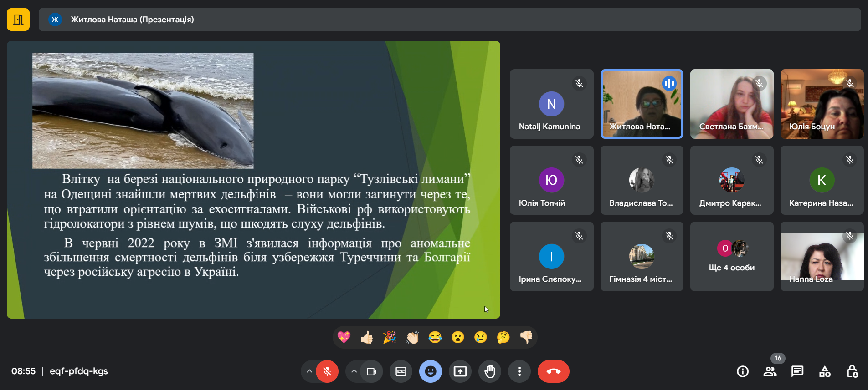868x390 pixels.
Task: Expand audio settings chevron
Action: pyautogui.click(x=309, y=371)
